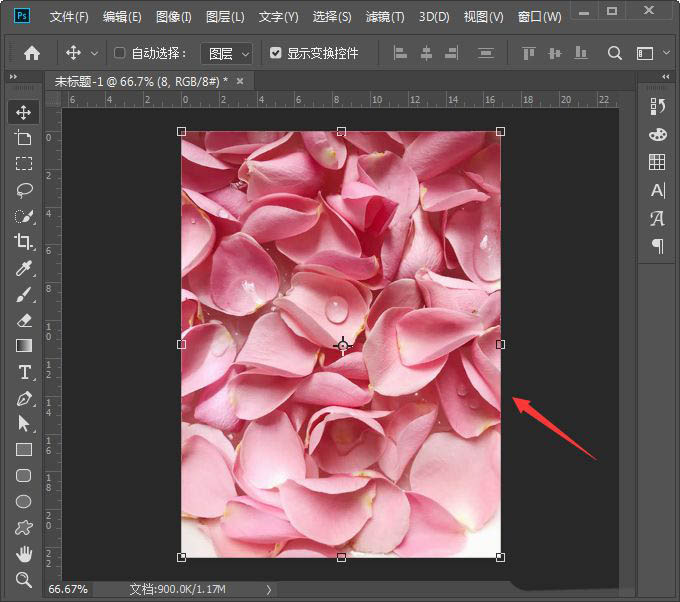Expand more options arrow after workspace icon
This screenshot has height=602, width=680.
pos(667,53)
